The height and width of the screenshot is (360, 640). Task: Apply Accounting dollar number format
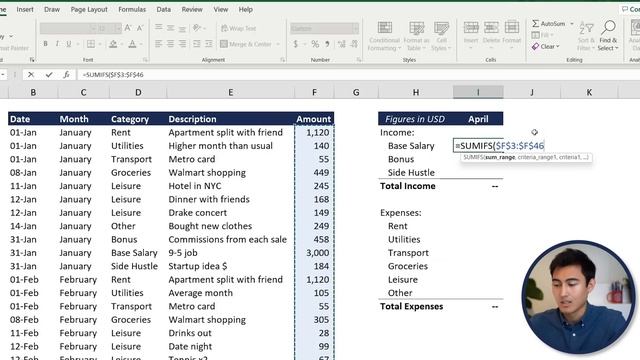[296, 44]
